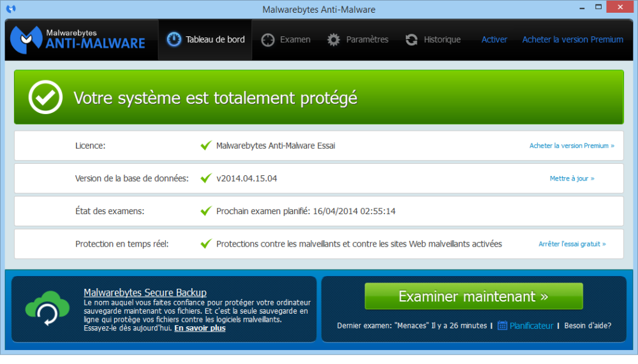
Task: Start scan with Examiner maintenant button
Action: click(x=473, y=296)
